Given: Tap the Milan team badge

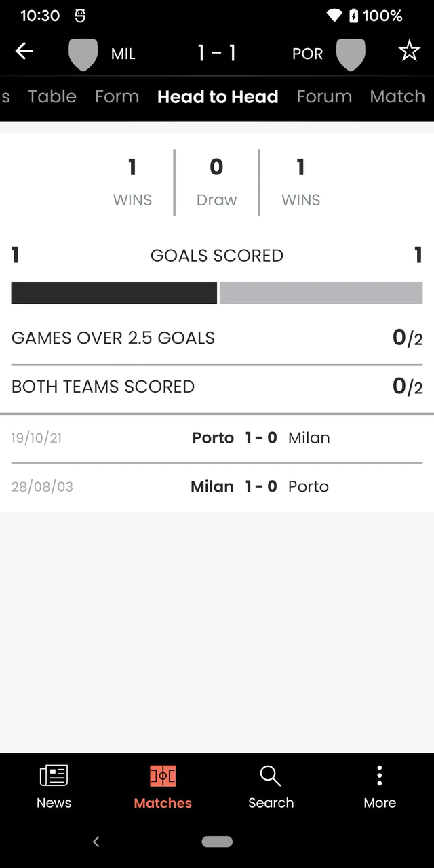Looking at the screenshot, I should pos(83,53).
